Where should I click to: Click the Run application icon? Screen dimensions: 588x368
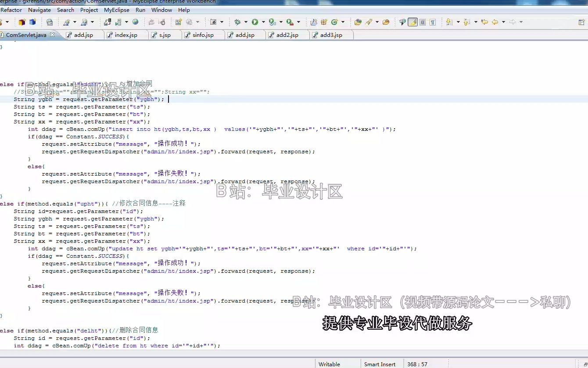(x=255, y=22)
